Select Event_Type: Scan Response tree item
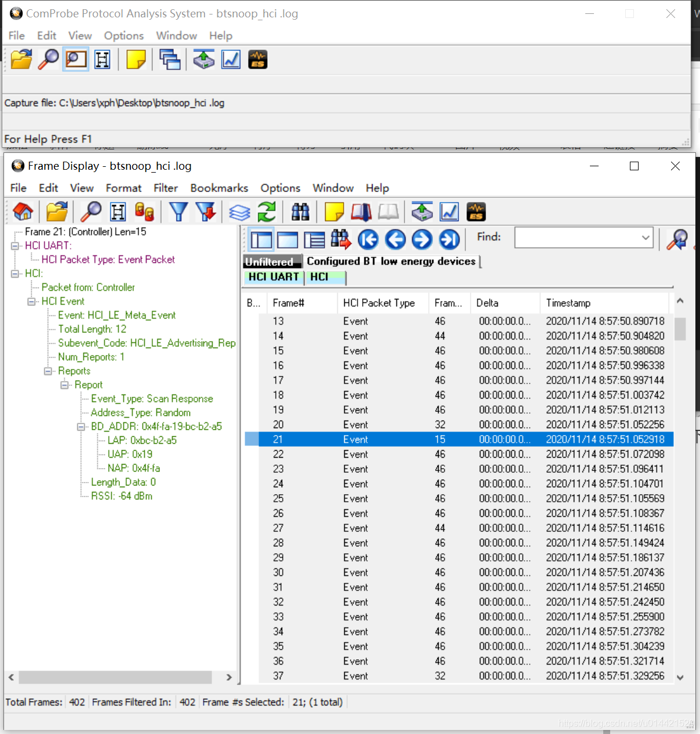 click(152, 399)
